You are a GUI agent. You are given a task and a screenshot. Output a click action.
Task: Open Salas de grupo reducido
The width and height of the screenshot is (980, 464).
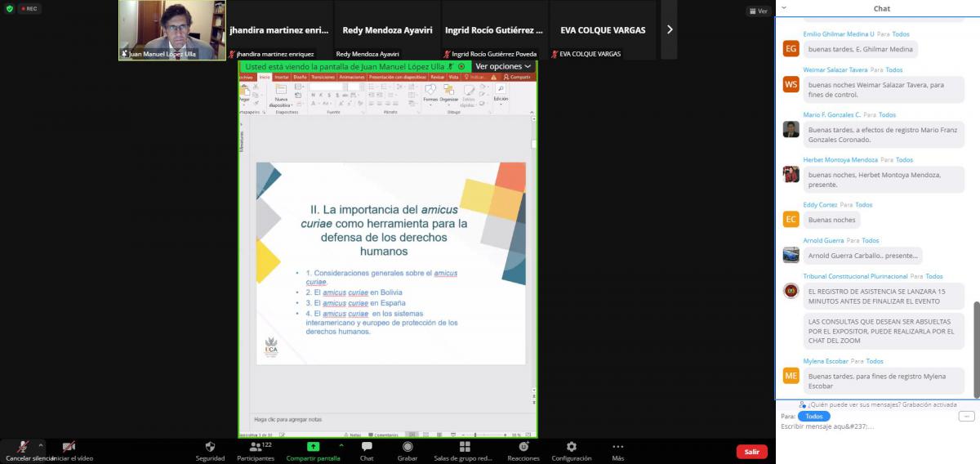pos(464,447)
